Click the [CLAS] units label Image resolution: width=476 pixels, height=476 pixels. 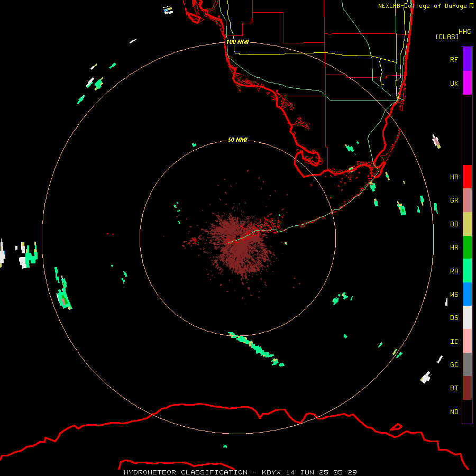[447, 36]
